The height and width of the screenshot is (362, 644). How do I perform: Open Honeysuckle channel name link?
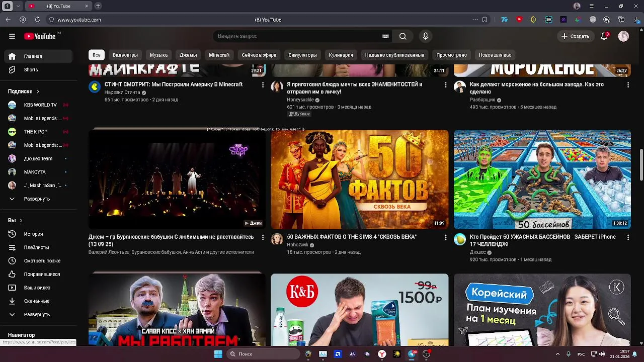point(300,100)
